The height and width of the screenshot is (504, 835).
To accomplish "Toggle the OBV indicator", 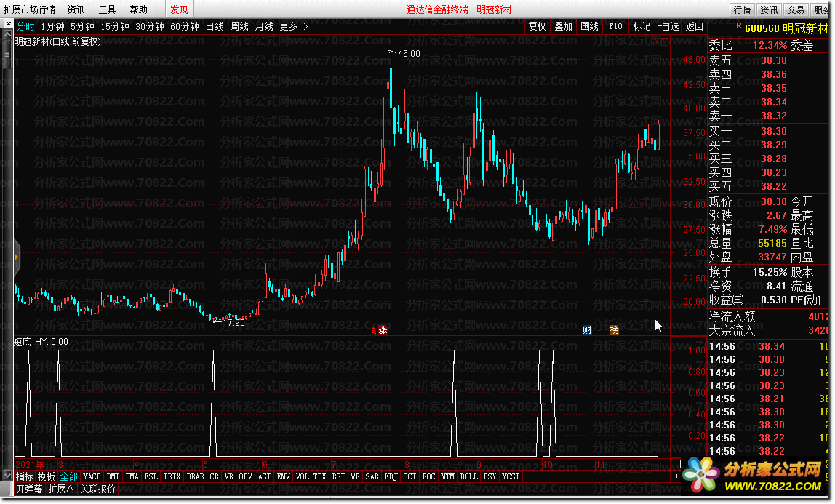I will [x=246, y=476].
